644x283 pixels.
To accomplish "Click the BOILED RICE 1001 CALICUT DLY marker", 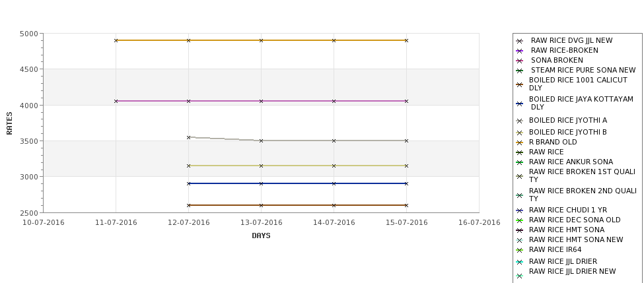I will pos(520,84).
